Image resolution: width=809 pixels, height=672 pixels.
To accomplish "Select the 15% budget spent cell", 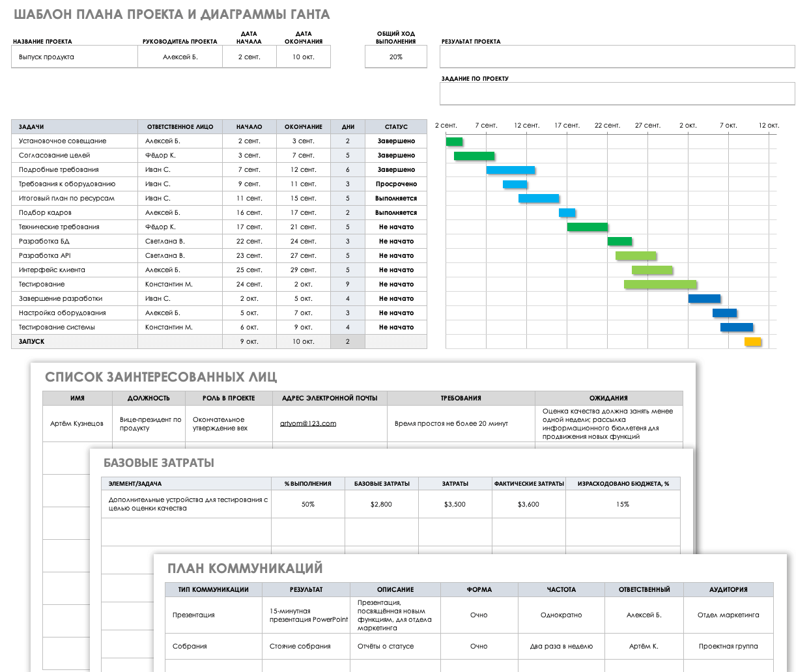I will point(623,505).
